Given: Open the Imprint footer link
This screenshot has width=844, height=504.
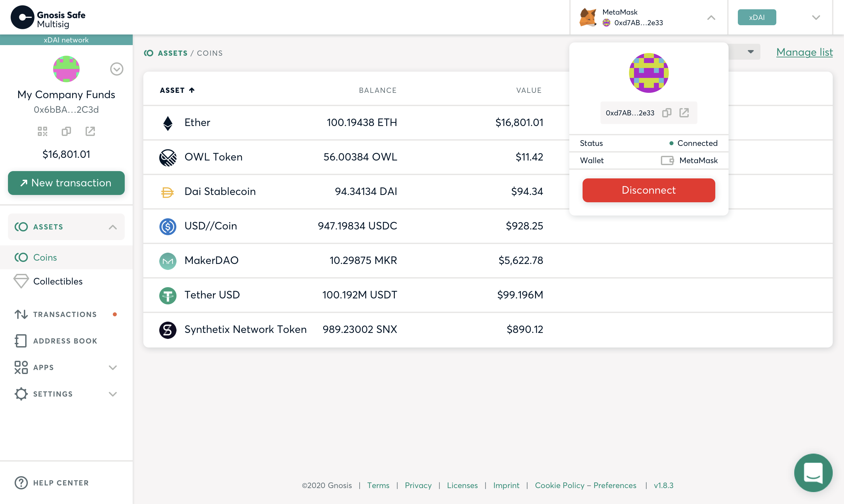Looking at the screenshot, I should [506, 485].
